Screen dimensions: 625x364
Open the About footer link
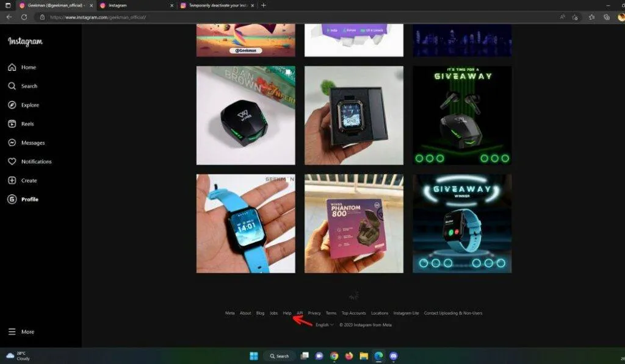[245, 313]
